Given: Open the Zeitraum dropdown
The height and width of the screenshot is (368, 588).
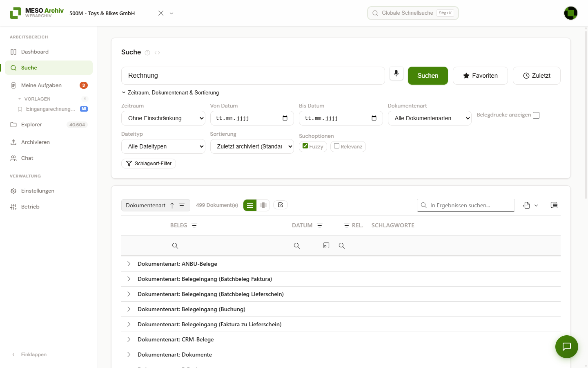Looking at the screenshot, I should pyautogui.click(x=163, y=118).
